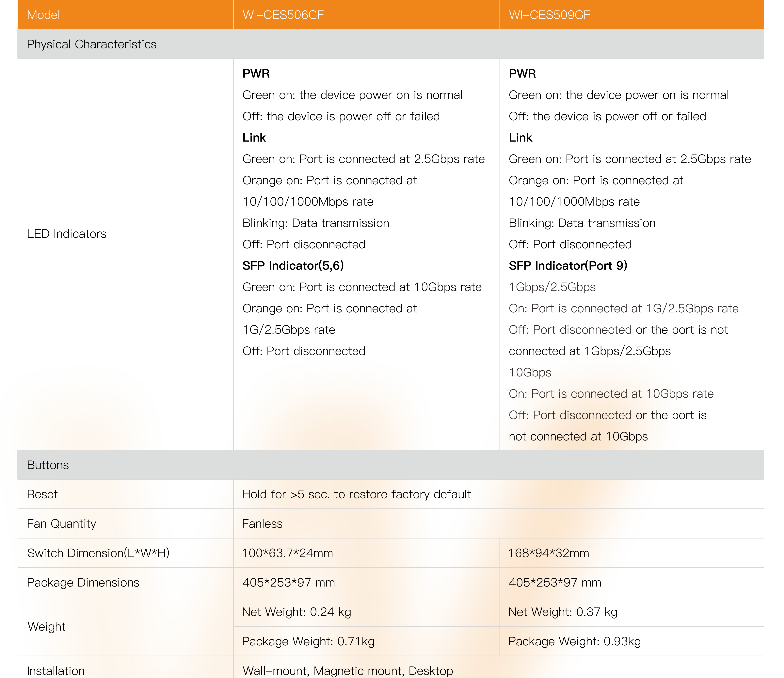Click the LED Indicators row label
Image resolution: width=784 pixels, height=678 pixels.
(x=67, y=234)
